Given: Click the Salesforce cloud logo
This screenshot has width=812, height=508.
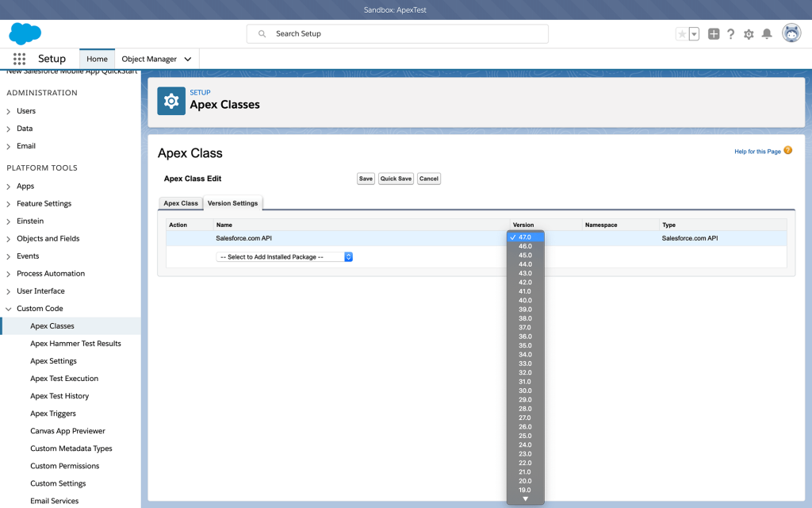Looking at the screenshot, I should tap(25, 33).
